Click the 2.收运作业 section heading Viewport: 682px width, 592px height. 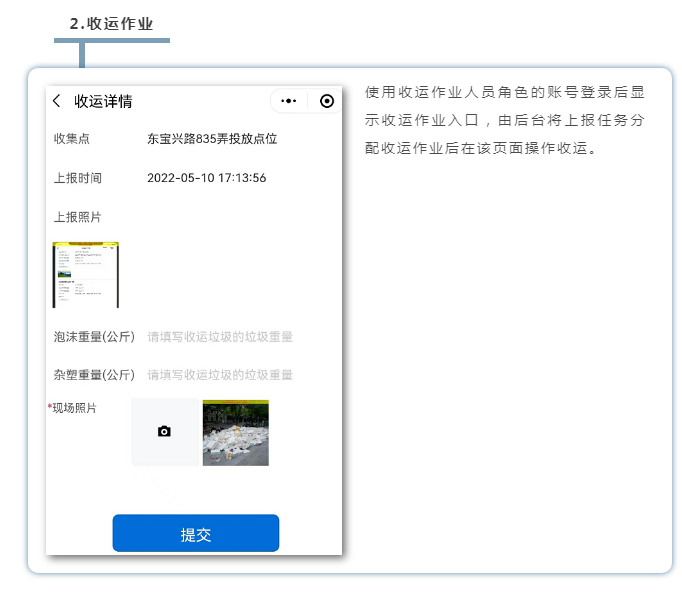[x=111, y=23]
